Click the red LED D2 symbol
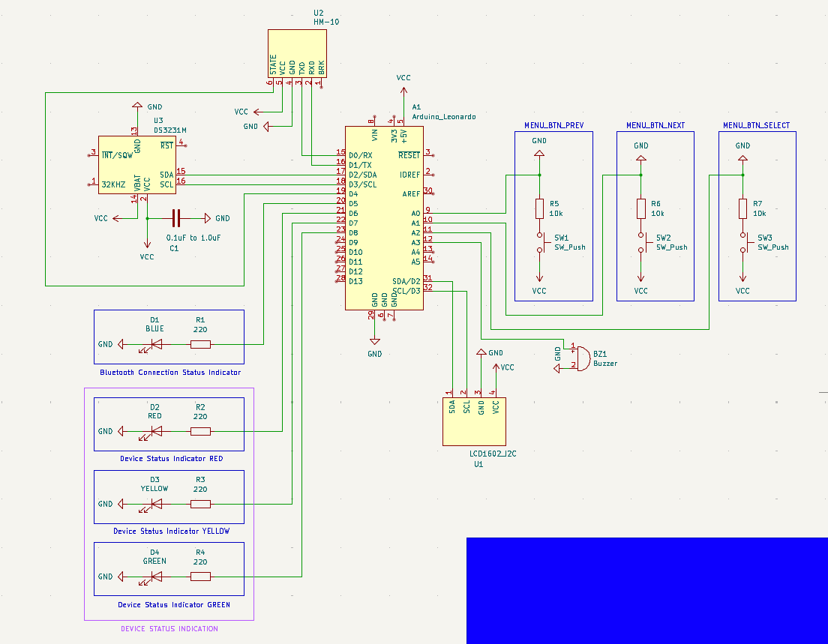 155,432
